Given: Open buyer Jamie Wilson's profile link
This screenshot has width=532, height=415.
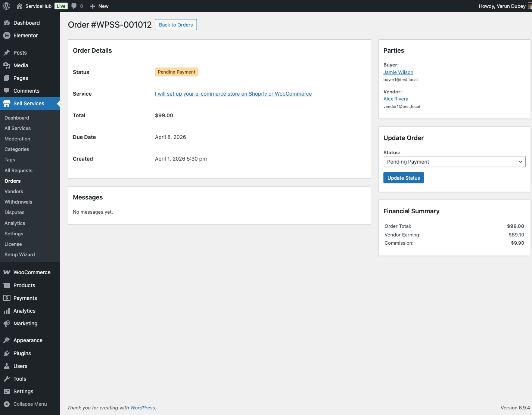Looking at the screenshot, I should [x=398, y=72].
